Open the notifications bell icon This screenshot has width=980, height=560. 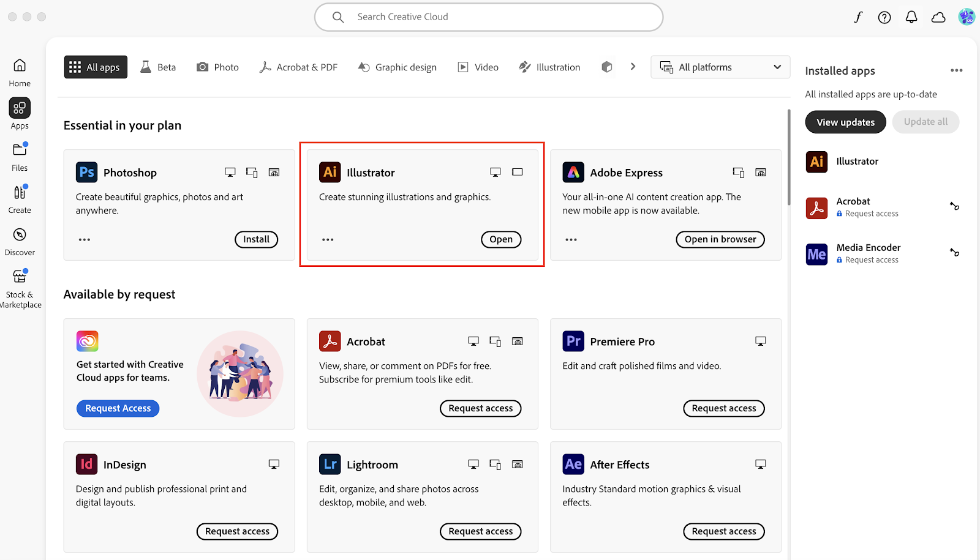(x=911, y=17)
